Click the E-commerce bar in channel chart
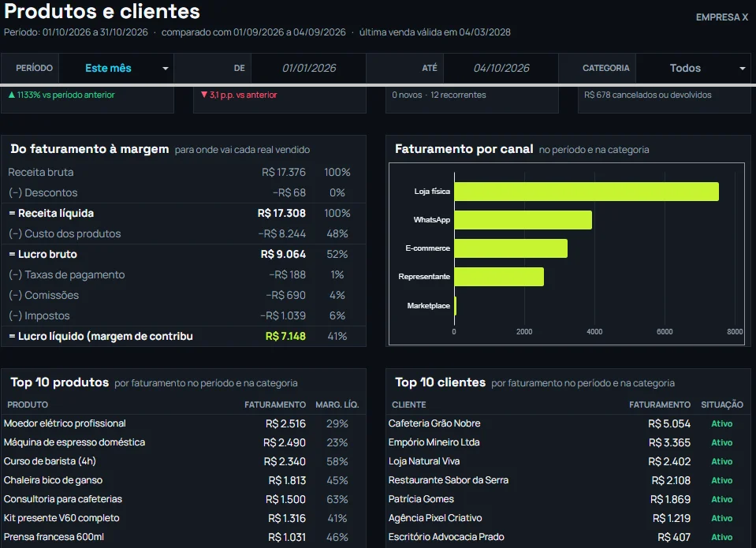756x548 pixels. 511,248
